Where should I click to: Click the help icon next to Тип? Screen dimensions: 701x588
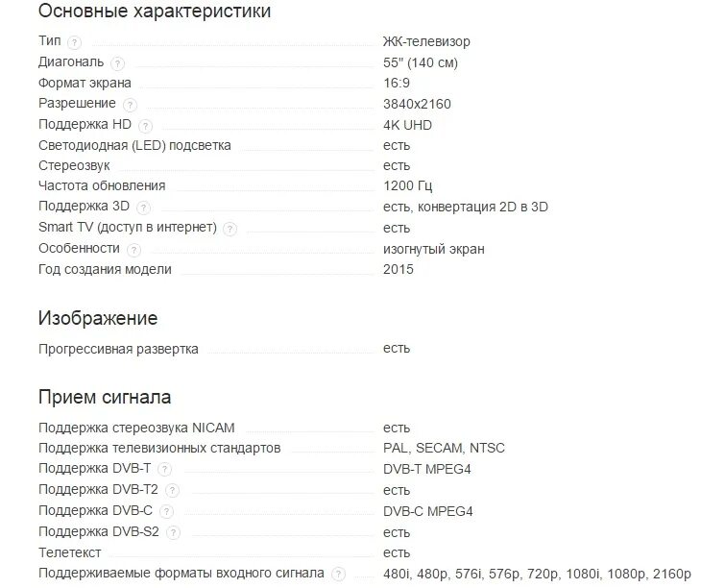click(74, 42)
